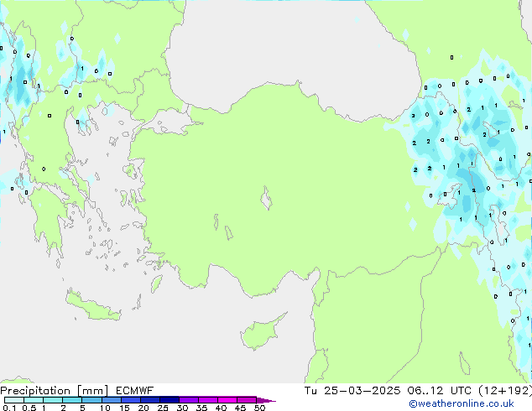The height and width of the screenshot is (411, 532).
Task: Click the '40' legend value
Action: (x=221, y=408)
